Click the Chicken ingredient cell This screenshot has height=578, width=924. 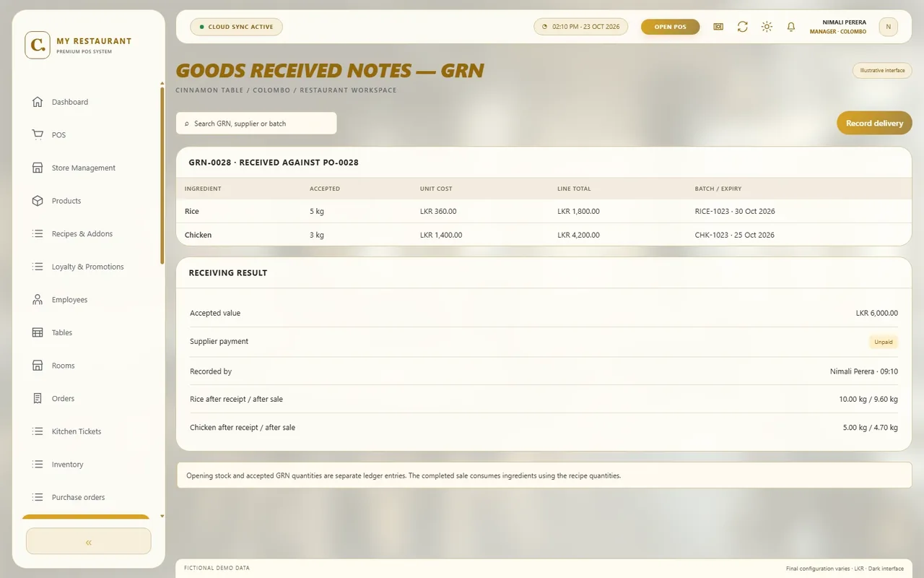click(x=198, y=235)
